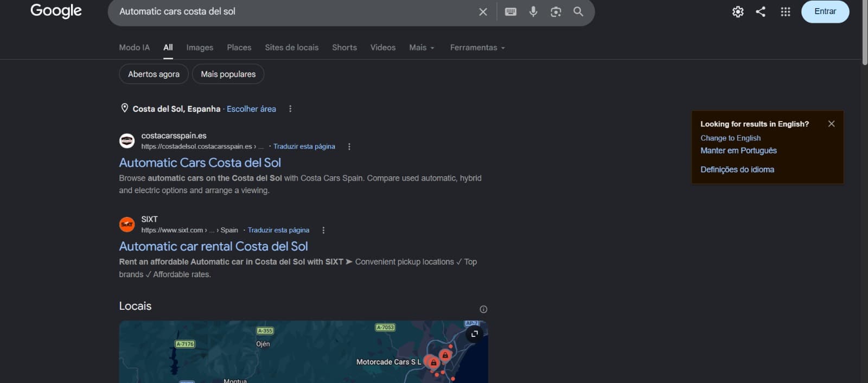Click the page vertical scrollbar
The image size is (868, 383).
[864, 33]
